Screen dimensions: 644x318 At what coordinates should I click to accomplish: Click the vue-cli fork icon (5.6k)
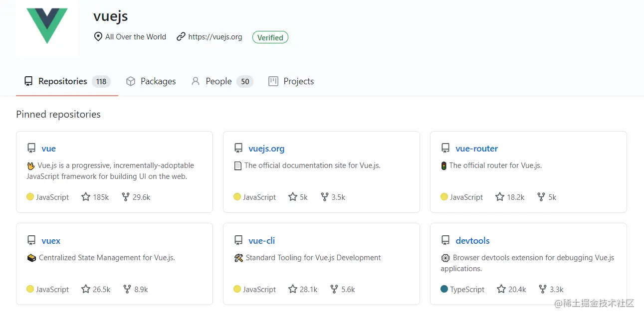334,289
